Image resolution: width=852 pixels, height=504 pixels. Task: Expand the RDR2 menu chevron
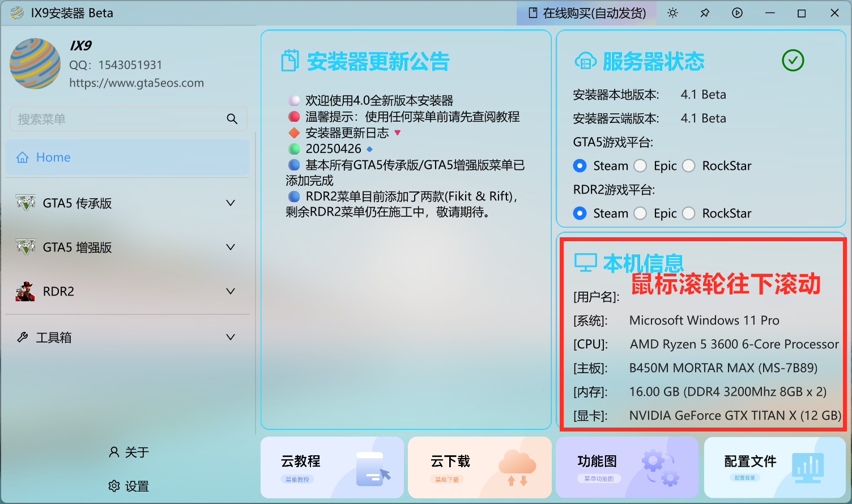click(x=231, y=291)
